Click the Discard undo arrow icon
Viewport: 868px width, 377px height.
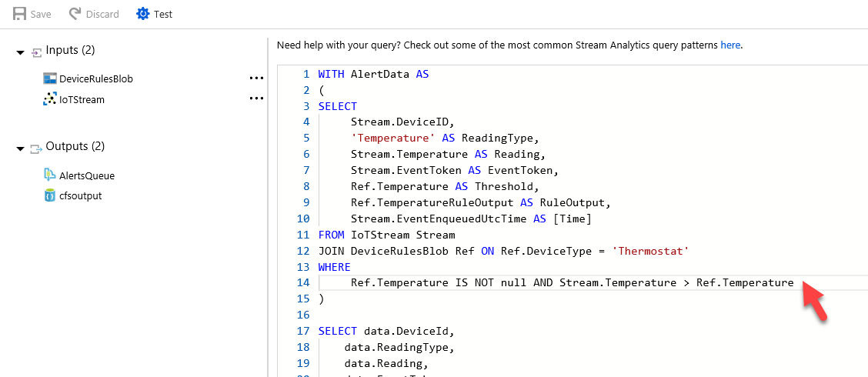click(75, 14)
